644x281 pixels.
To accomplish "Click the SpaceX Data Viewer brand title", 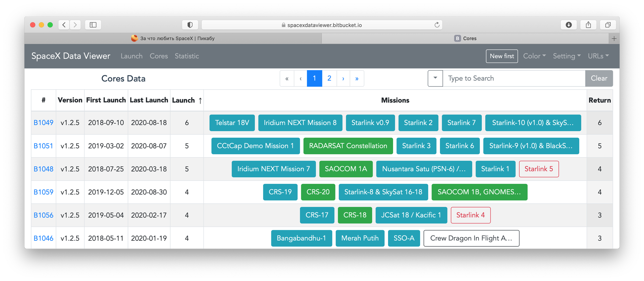I will click(71, 56).
